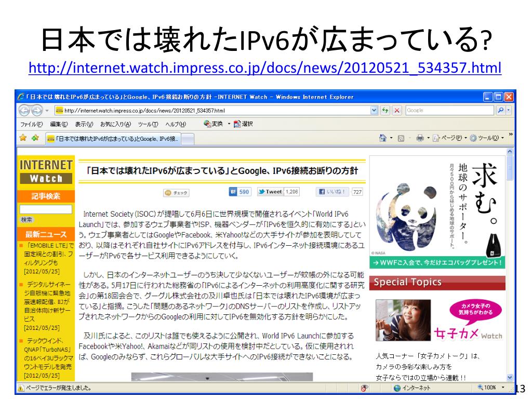Click the 検索 button in sidebar
The image size is (532, 399).
[x=27, y=220]
